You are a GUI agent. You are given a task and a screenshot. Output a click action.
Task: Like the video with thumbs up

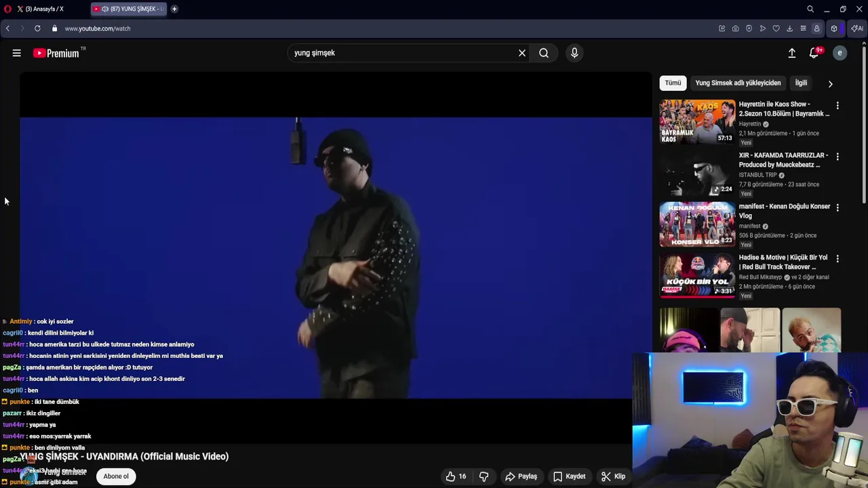[x=456, y=476]
